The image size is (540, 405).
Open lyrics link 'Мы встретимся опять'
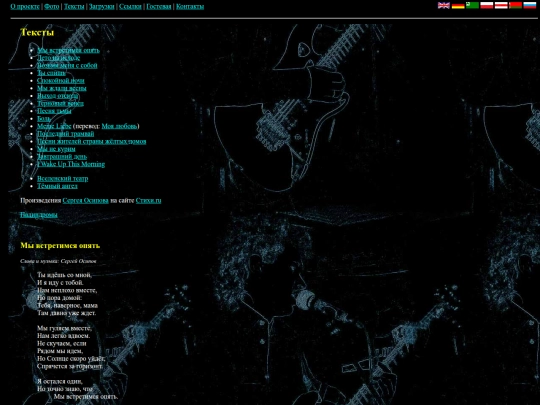click(x=68, y=50)
